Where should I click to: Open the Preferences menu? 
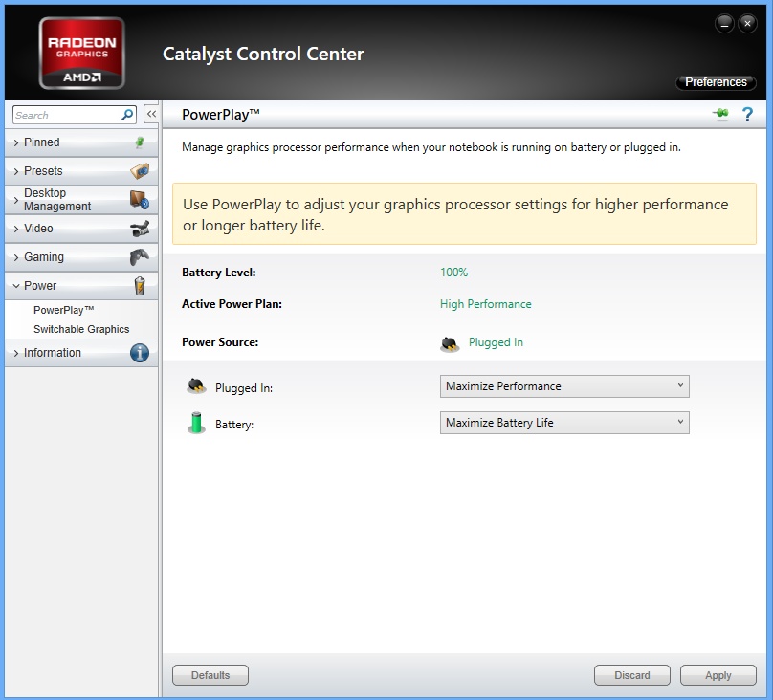pos(716,82)
